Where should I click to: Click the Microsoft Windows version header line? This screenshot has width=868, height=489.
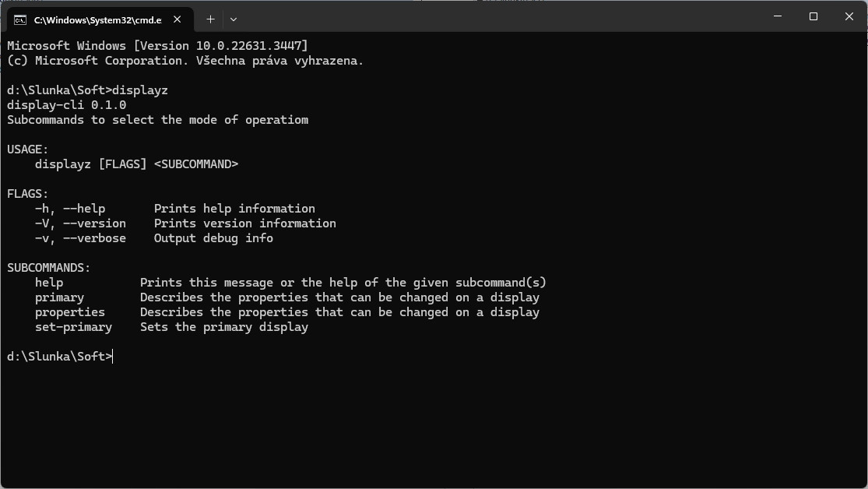click(x=157, y=46)
